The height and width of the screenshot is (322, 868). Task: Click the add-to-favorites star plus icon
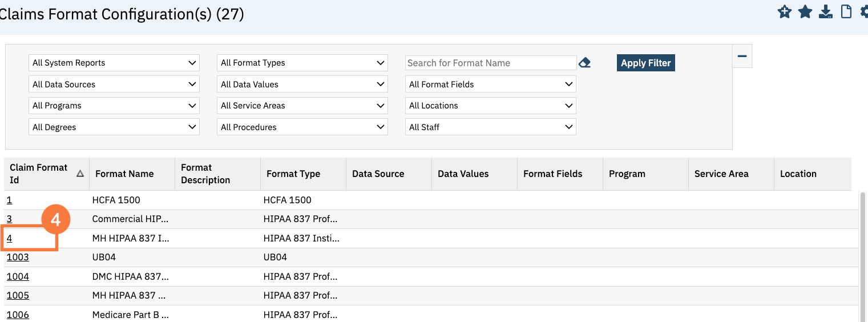click(785, 11)
